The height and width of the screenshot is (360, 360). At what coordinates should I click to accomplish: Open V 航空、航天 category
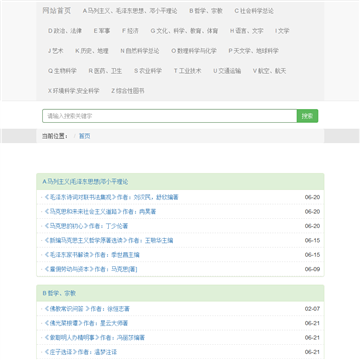pos(269,71)
